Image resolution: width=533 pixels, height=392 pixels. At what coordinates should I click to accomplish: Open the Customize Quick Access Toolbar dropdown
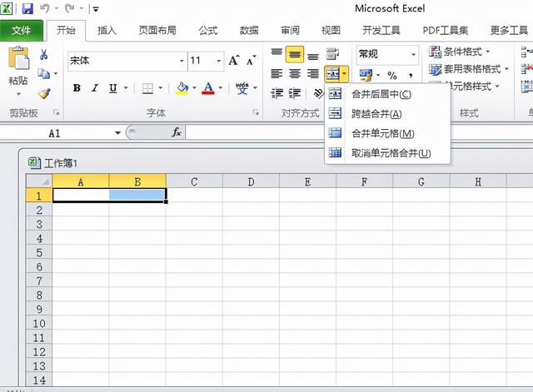(96, 9)
